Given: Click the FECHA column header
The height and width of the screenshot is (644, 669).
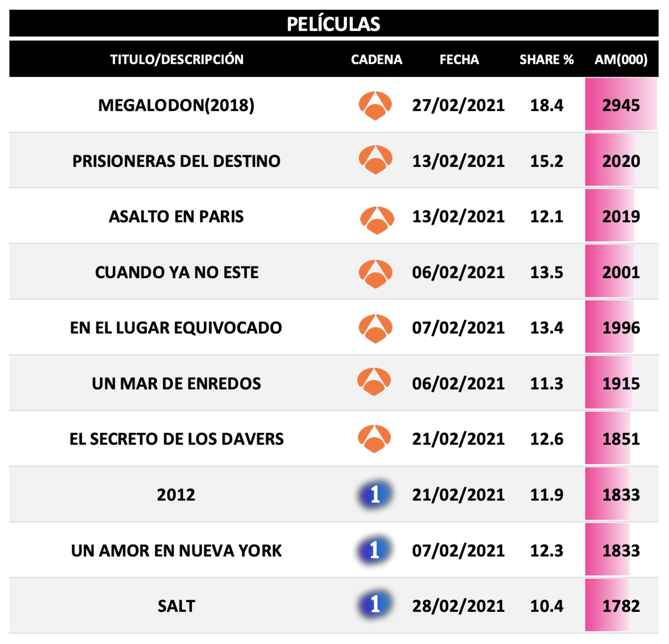Looking at the screenshot, I should pyautogui.click(x=459, y=59).
